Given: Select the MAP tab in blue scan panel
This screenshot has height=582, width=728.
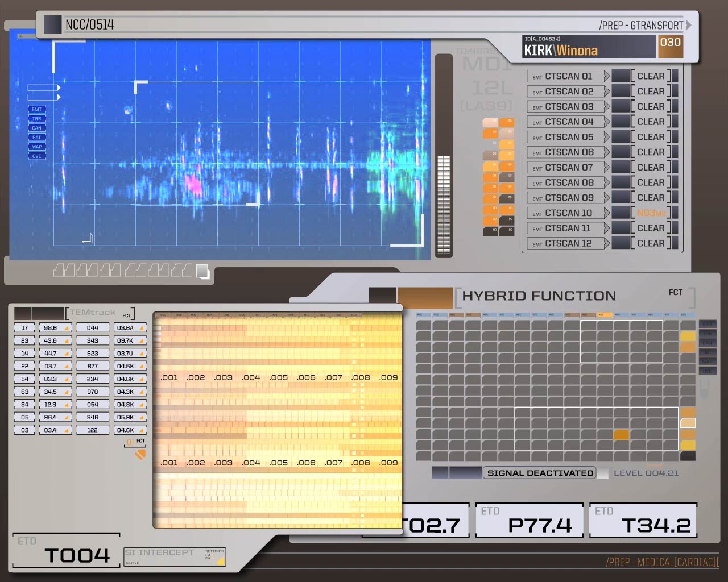Looking at the screenshot, I should [x=36, y=147].
